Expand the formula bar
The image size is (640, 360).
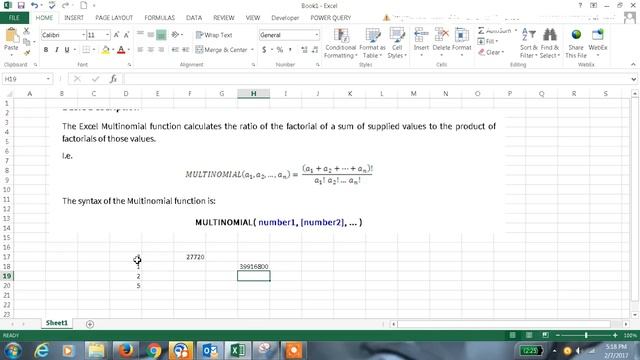[633, 79]
